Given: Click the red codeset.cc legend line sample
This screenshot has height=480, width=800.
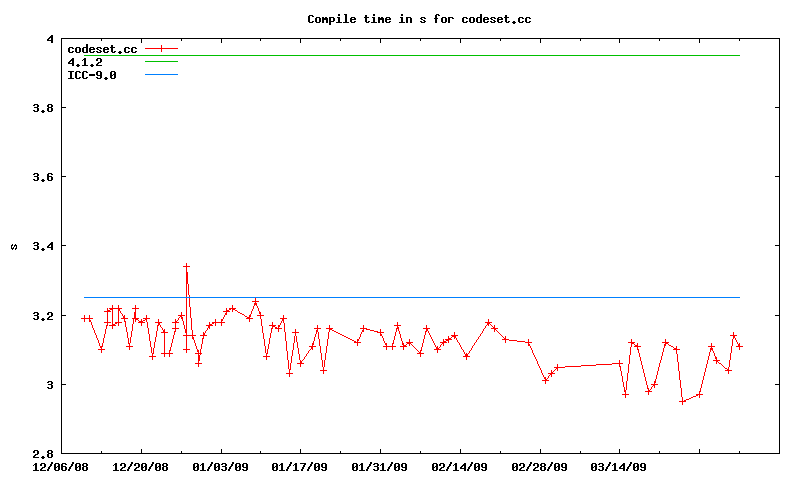Looking at the screenshot, I should tap(161, 49).
